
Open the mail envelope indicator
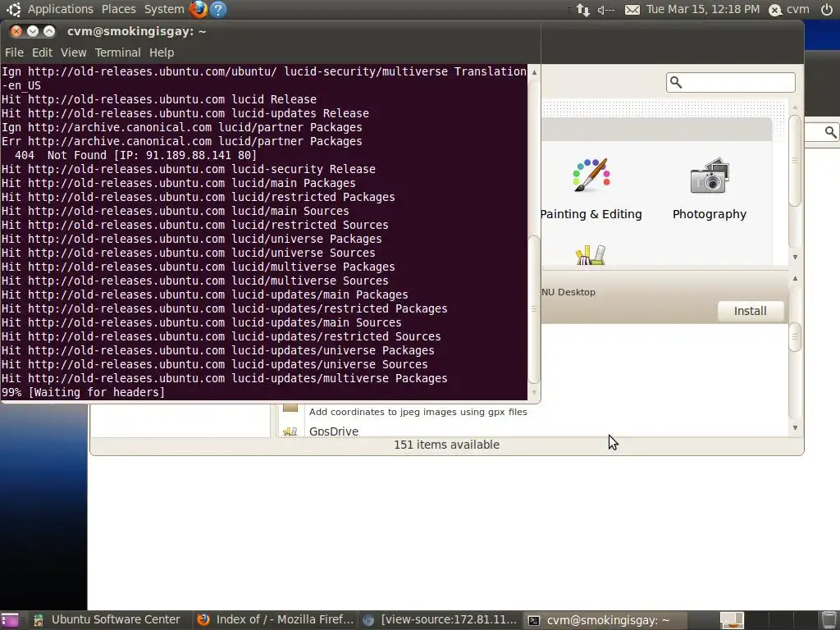click(632, 10)
